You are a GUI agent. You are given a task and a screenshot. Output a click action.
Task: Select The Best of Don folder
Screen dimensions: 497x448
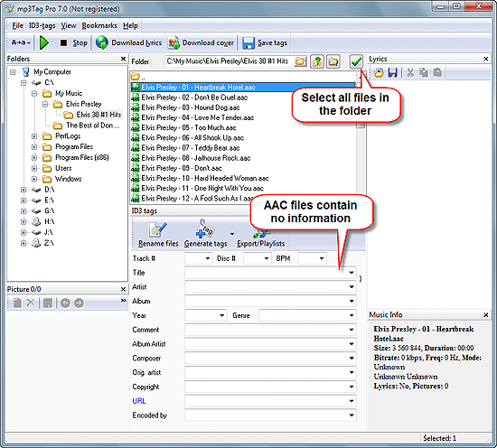click(93, 126)
